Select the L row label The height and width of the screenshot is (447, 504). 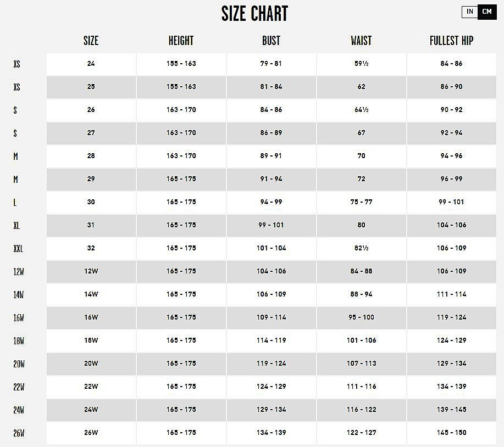15,203
